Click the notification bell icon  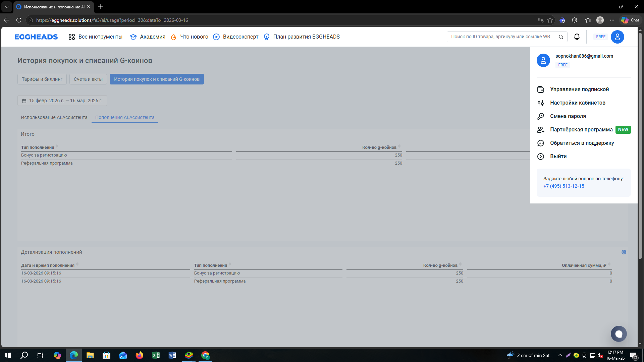[x=577, y=37]
